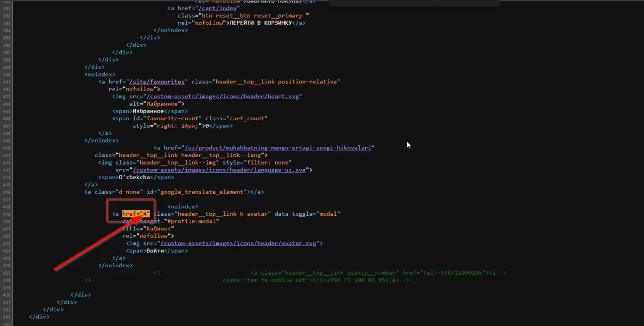This screenshot has width=644, height=326.
Task: Click the Войти span text
Action: 155,251
